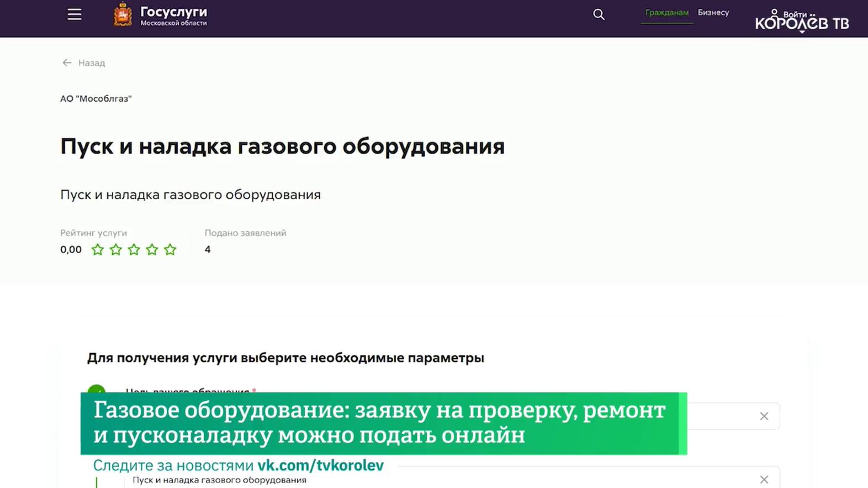The image size is (868, 488).
Task: Click the Moscow region coat of arms logo
Action: [x=123, y=14]
